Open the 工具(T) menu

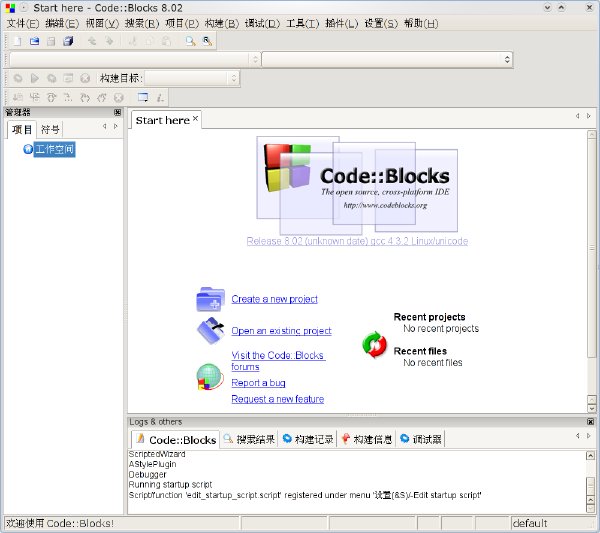(303, 24)
